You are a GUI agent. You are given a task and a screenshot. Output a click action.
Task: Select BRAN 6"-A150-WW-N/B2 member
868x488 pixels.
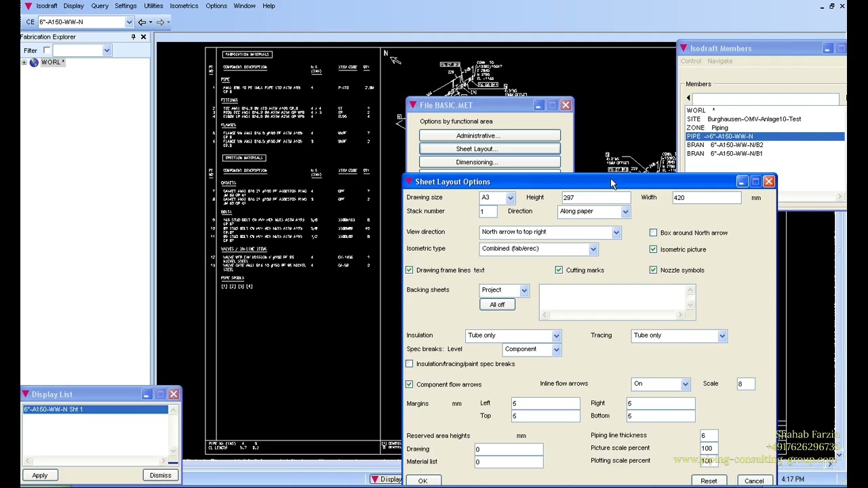tap(765, 145)
